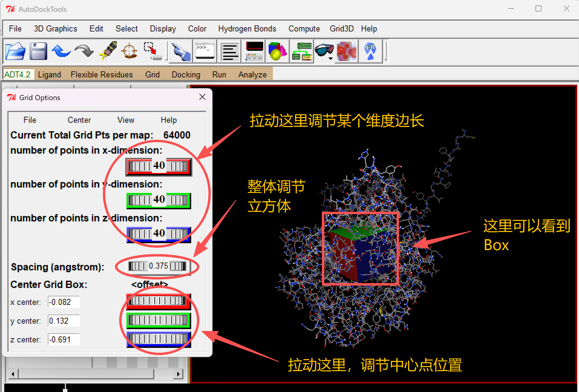Click the open folder toolbar icon
The height and width of the screenshot is (392, 579).
[15, 51]
